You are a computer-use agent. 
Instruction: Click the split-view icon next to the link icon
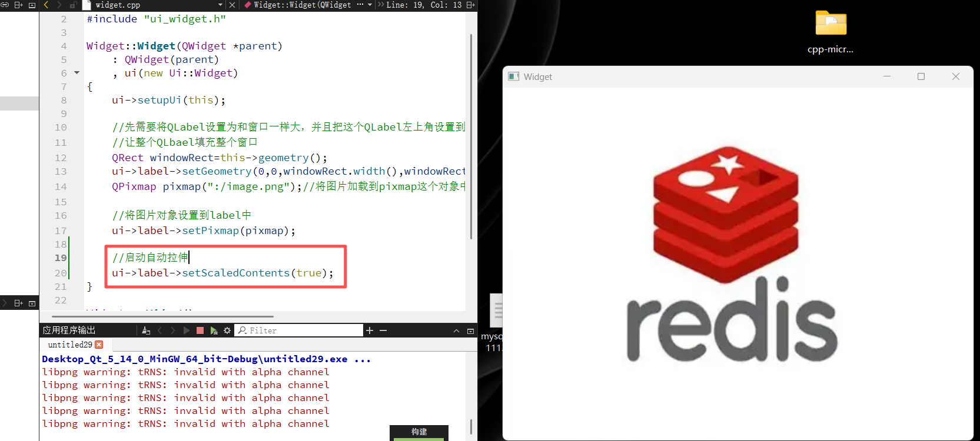pos(18,5)
